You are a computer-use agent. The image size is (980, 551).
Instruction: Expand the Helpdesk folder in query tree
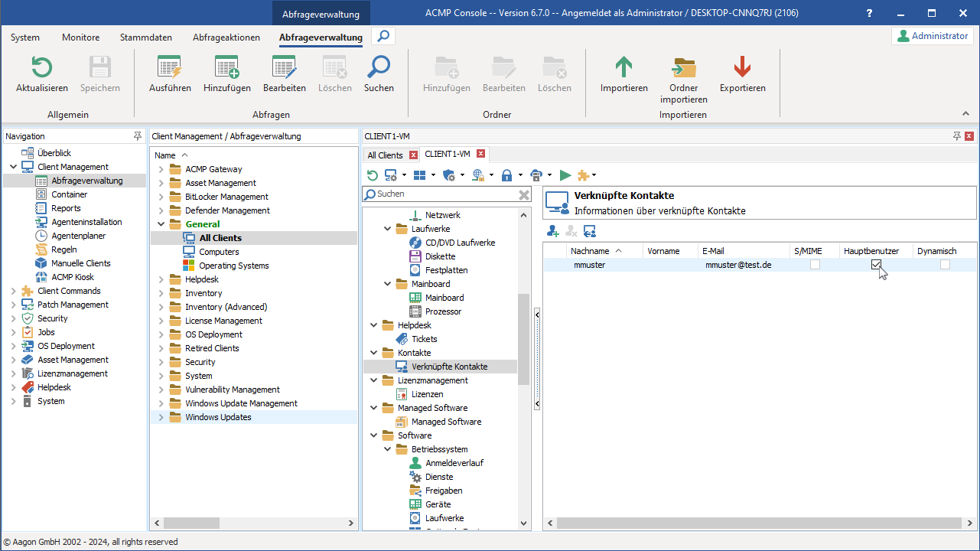(x=161, y=279)
